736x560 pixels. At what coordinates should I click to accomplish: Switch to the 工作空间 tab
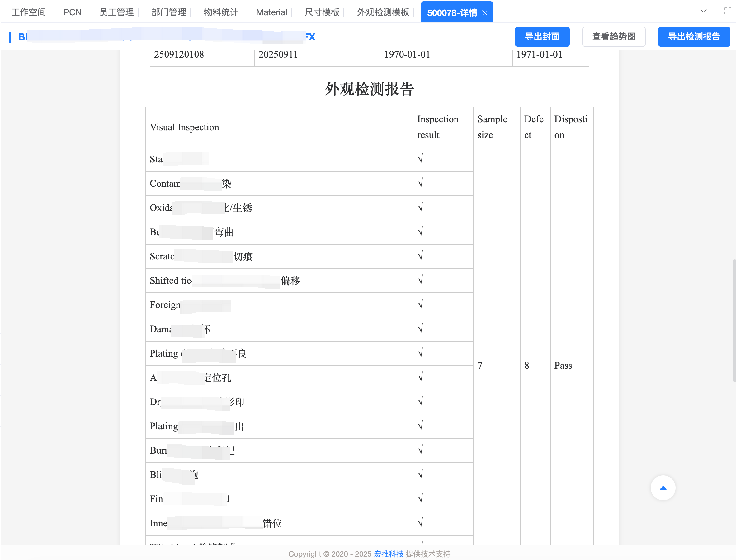(28, 12)
